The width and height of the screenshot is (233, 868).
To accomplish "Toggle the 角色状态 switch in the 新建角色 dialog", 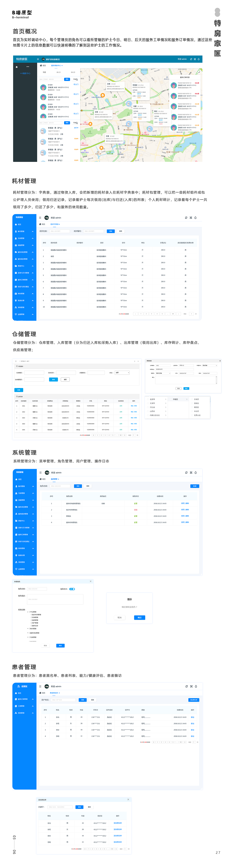I will click(72, 589).
